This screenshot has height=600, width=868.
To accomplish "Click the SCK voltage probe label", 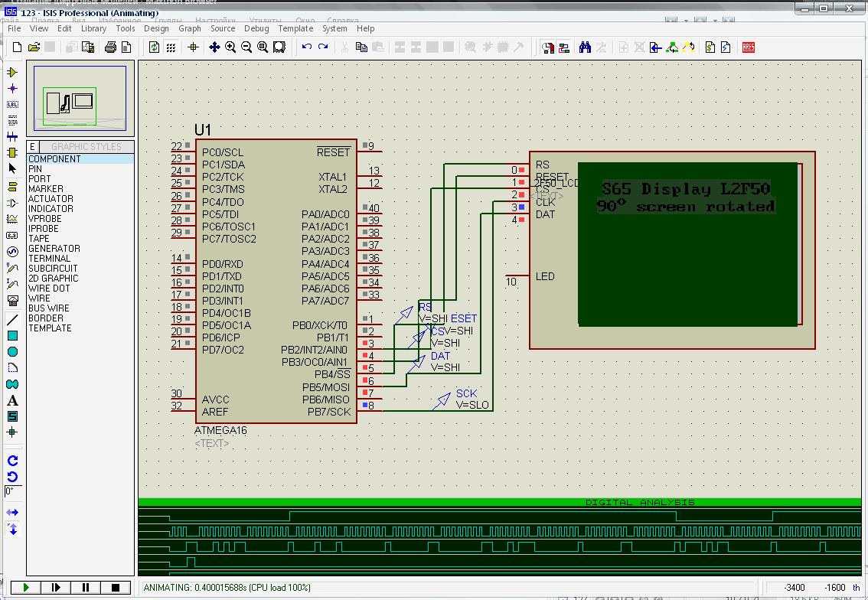I will coord(466,393).
